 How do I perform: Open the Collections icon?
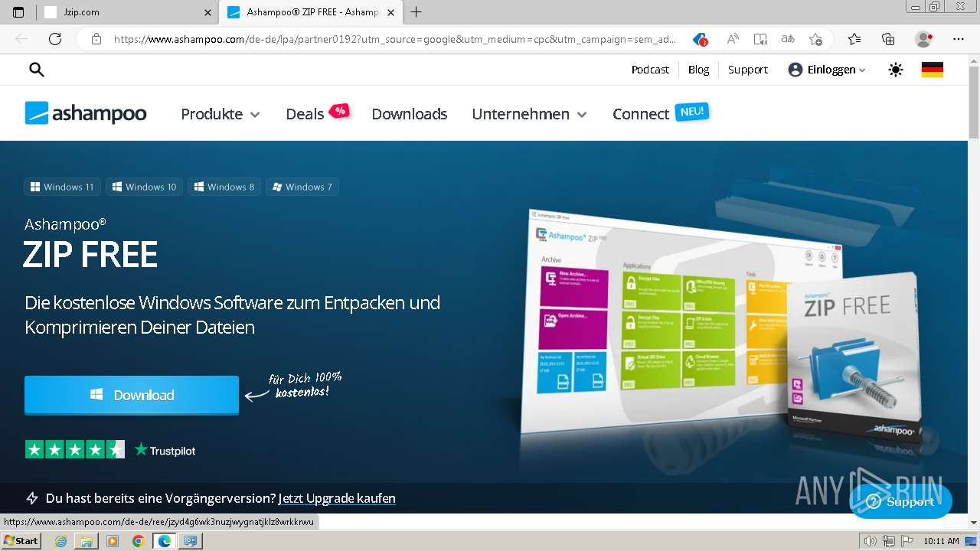pyautogui.click(x=888, y=39)
